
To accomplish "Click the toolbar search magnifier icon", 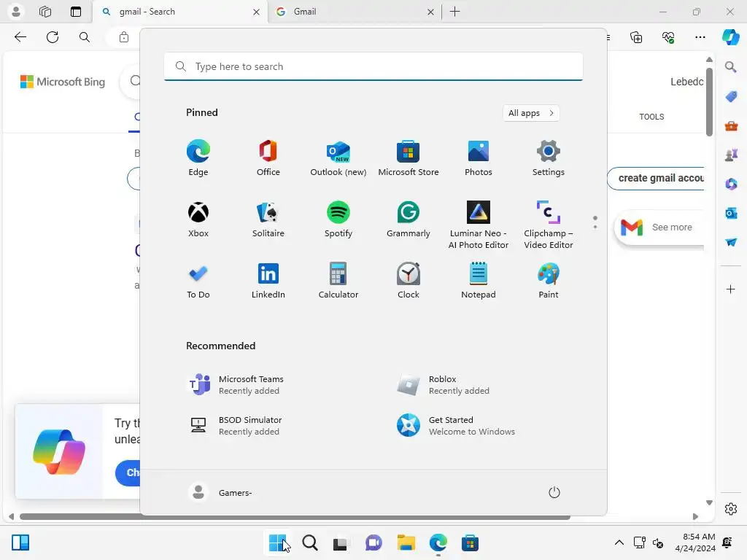I will [x=85, y=37].
